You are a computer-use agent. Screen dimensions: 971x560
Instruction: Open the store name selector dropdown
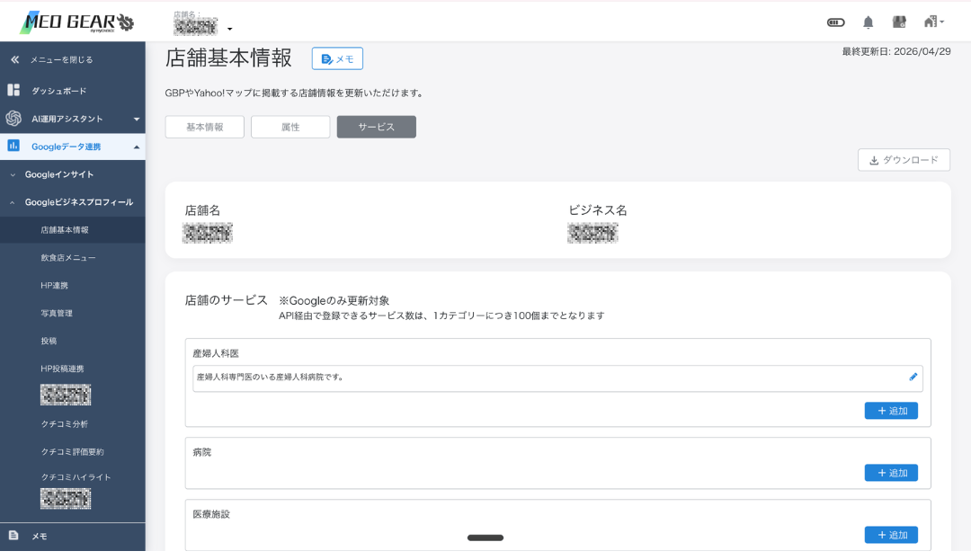tap(230, 29)
